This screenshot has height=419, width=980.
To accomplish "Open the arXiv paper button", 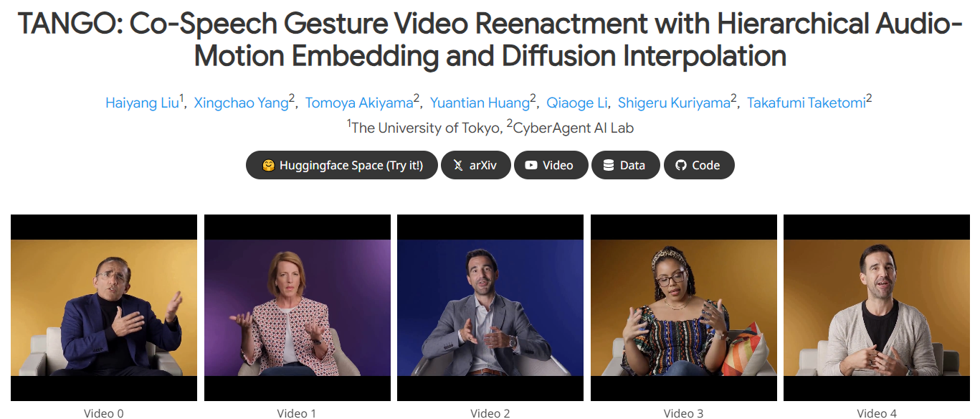I will (x=476, y=165).
